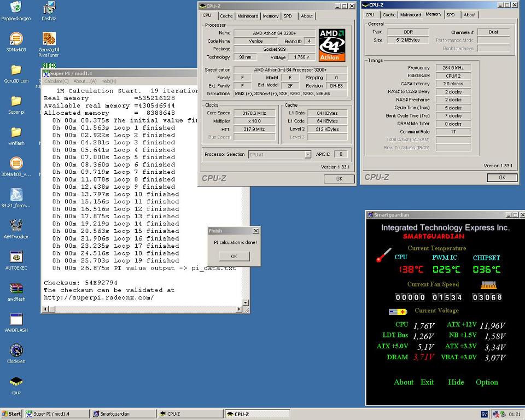
Task: Open the Guru3D.com folder
Action: tap(16, 69)
